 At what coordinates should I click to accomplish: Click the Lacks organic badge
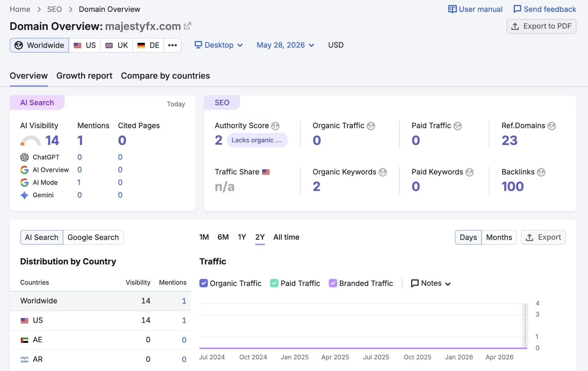(x=257, y=140)
